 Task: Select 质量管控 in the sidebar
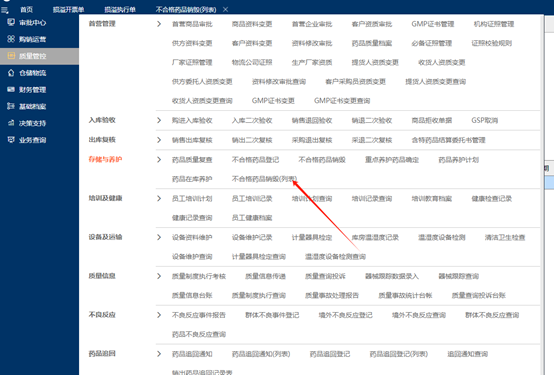40,56
